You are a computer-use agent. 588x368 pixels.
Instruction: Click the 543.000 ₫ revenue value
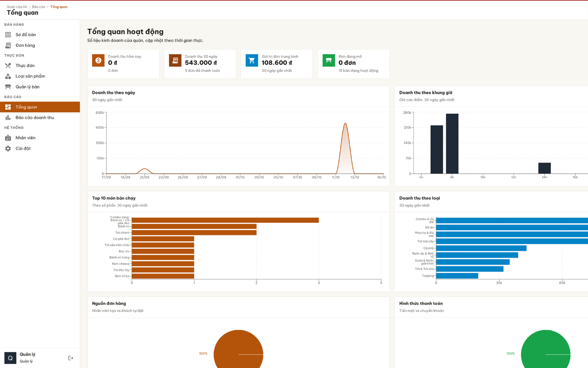201,63
